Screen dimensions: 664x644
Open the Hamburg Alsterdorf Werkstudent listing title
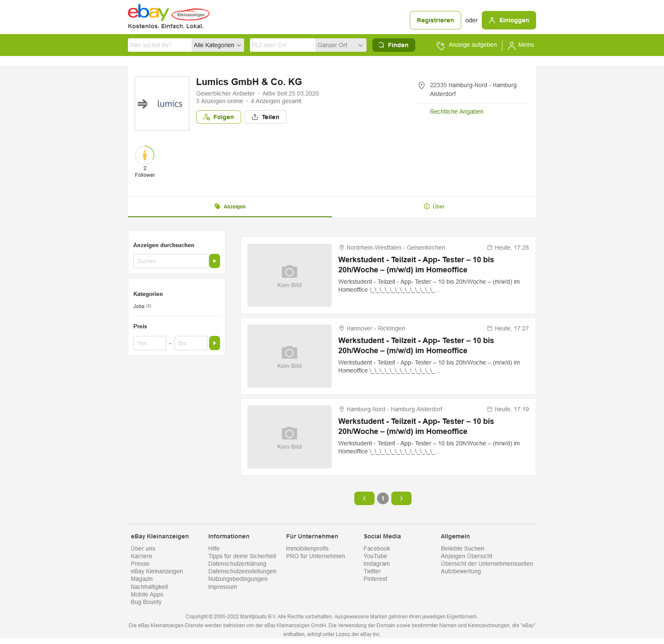coord(416,426)
